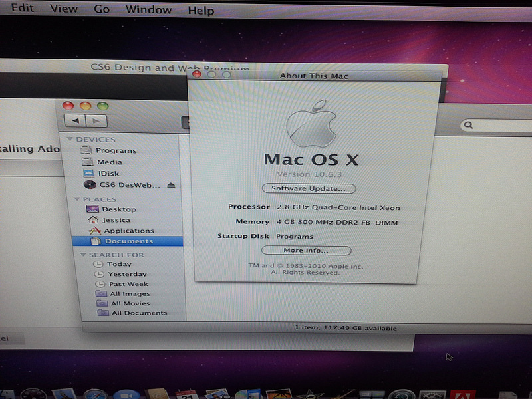Collapse the PLACES sidebar section
Viewport: 532px width, 399px height.
(x=76, y=199)
